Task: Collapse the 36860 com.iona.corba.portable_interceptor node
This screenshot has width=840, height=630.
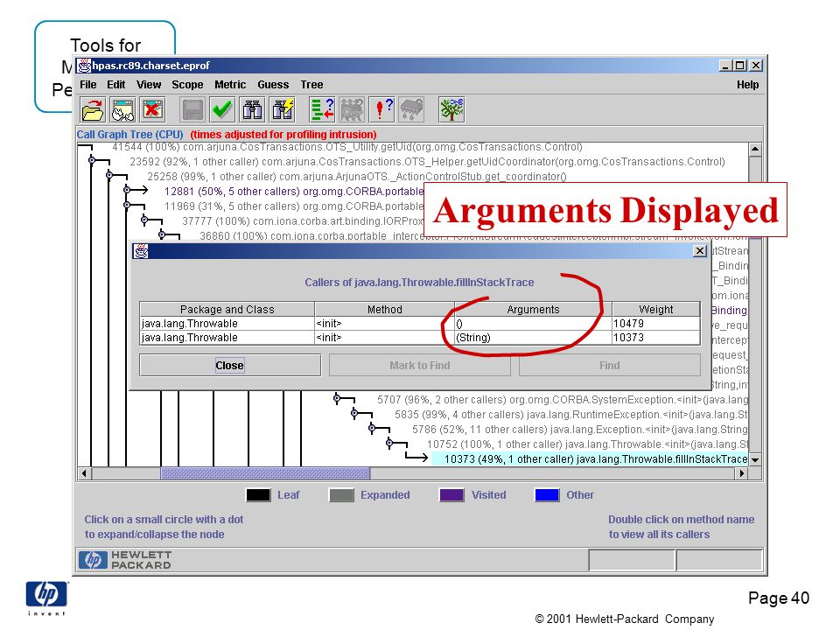Action: [x=162, y=234]
